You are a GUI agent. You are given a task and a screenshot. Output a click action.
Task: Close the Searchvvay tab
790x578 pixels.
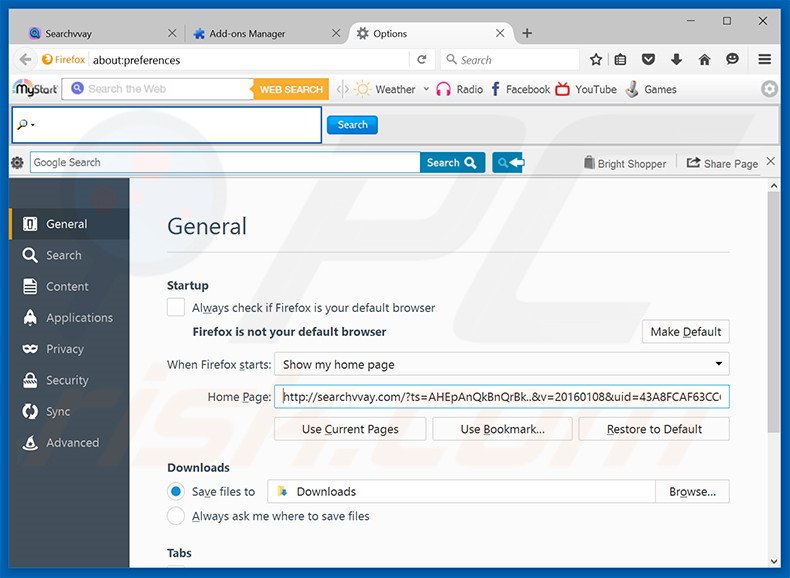coord(172,33)
